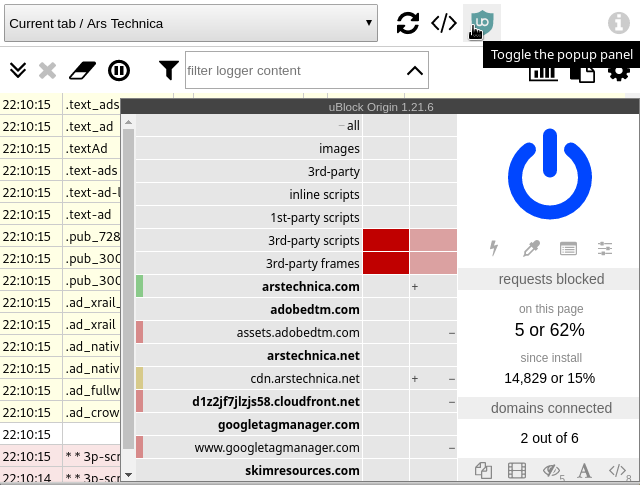Viewport: 640px width, 485px height.
Task: Select logger entry .text_ad
Action: (x=89, y=126)
